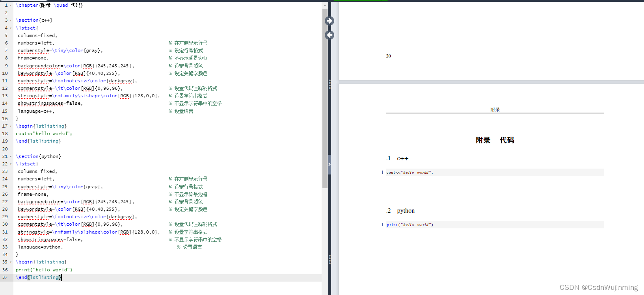Click the cout<<"hello workd"; code line
Image resolution: width=644 pixels, height=295 pixels.
click(x=44, y=134)
